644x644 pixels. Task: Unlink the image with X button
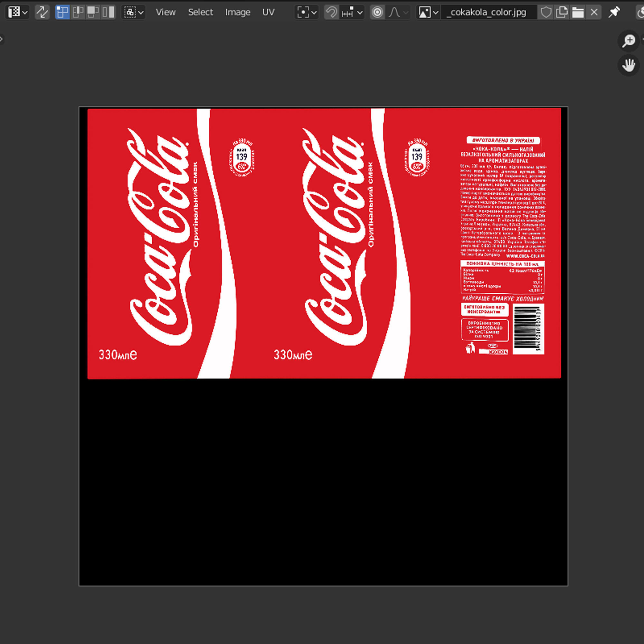point(594,12)
